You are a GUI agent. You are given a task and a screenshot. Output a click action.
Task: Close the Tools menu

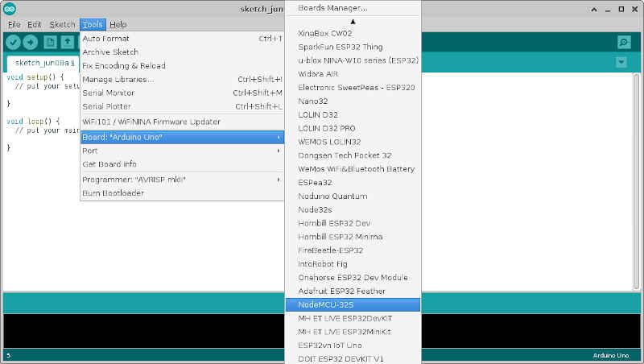[93, 25]
